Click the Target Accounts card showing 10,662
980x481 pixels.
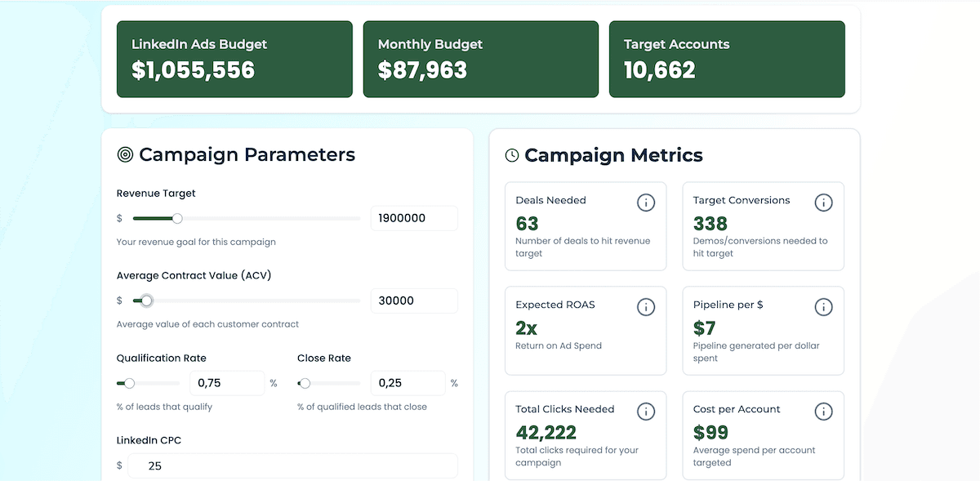point(727,59)
